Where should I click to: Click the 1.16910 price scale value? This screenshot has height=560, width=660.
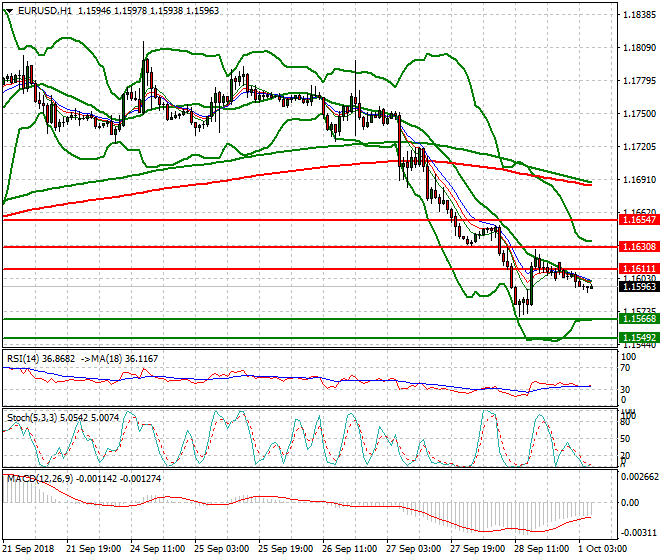639,180
